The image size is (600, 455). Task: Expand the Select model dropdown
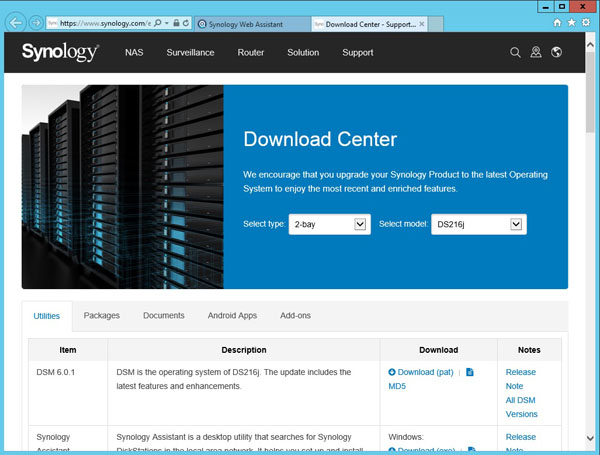[516, 225]
